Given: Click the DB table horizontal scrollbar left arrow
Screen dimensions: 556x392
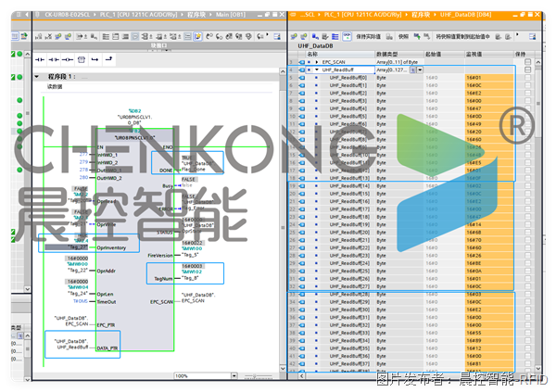Looking at the screenshot, I should pos(302,375).
